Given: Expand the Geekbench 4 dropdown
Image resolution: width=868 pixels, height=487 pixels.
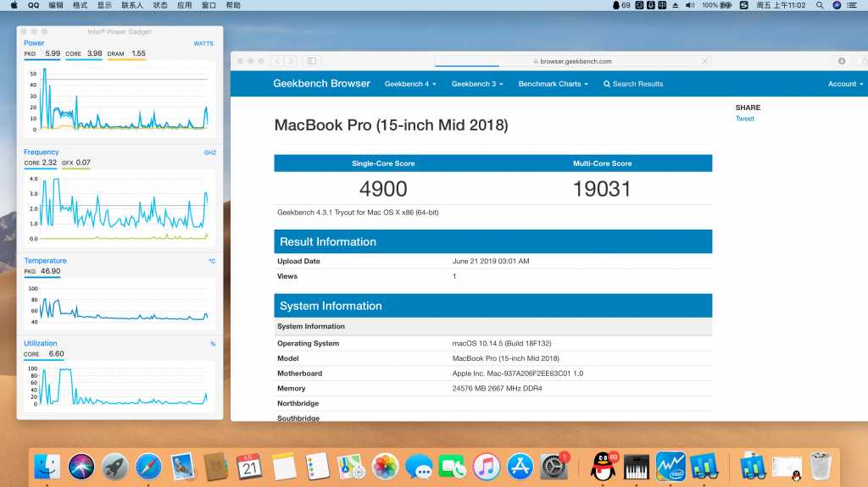Looking at the screenshot, I should click(409, 84).
